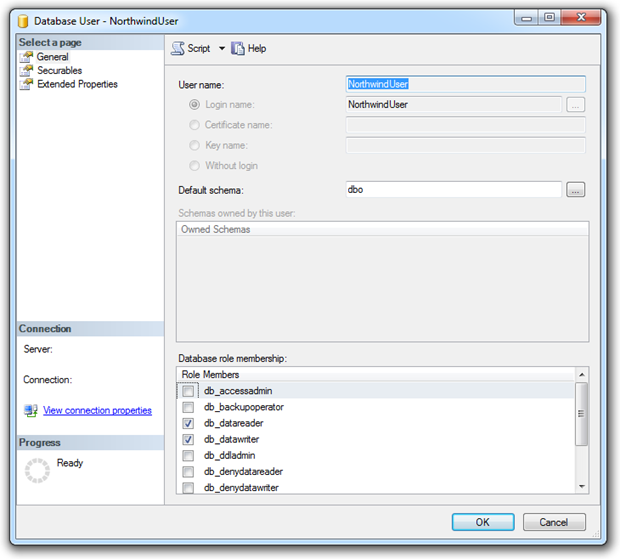Open View connection properties link
This screenshot has width=620, height=559.
(x=97, y=410)
